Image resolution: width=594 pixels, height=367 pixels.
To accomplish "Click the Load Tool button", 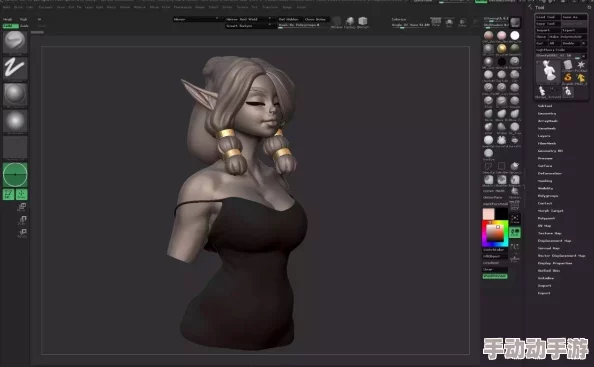I will coord(547,17).
